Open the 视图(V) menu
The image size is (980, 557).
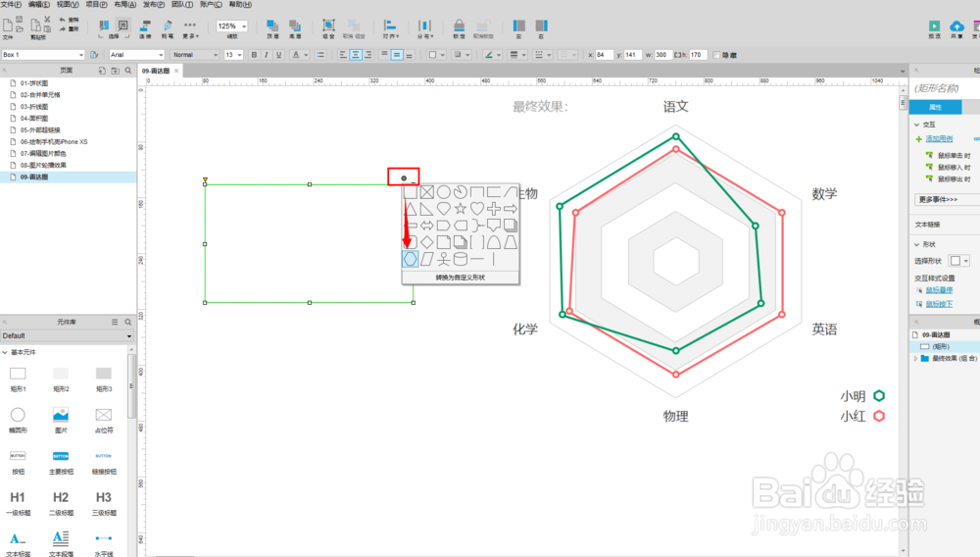68,4
